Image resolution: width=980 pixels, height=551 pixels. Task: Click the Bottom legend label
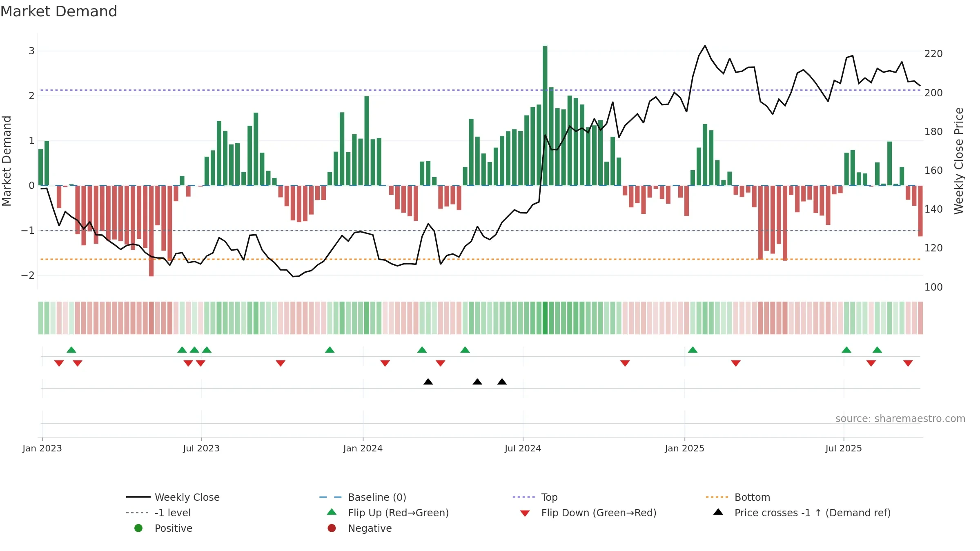[x=752, y=497]
